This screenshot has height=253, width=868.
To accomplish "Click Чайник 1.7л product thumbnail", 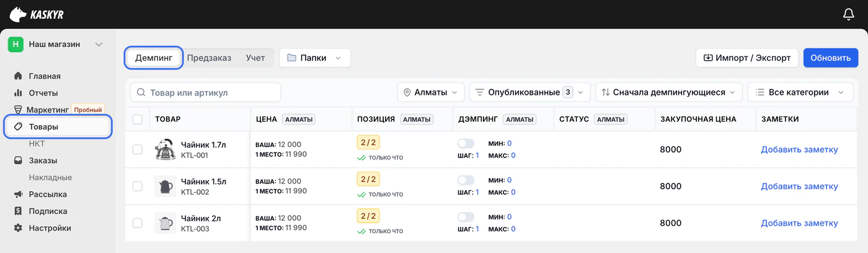I will point(164,149).
